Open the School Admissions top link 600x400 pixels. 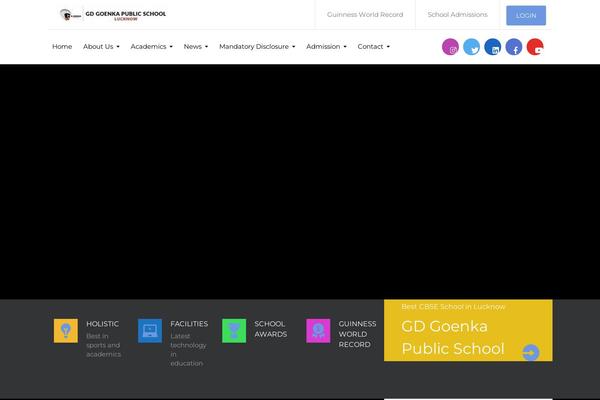pos(458,15)
